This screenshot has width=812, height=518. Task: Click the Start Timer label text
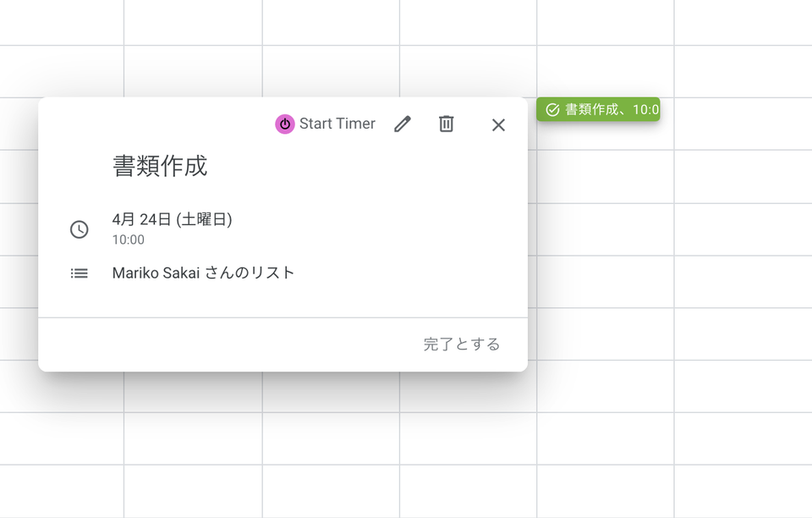(337, 124)
